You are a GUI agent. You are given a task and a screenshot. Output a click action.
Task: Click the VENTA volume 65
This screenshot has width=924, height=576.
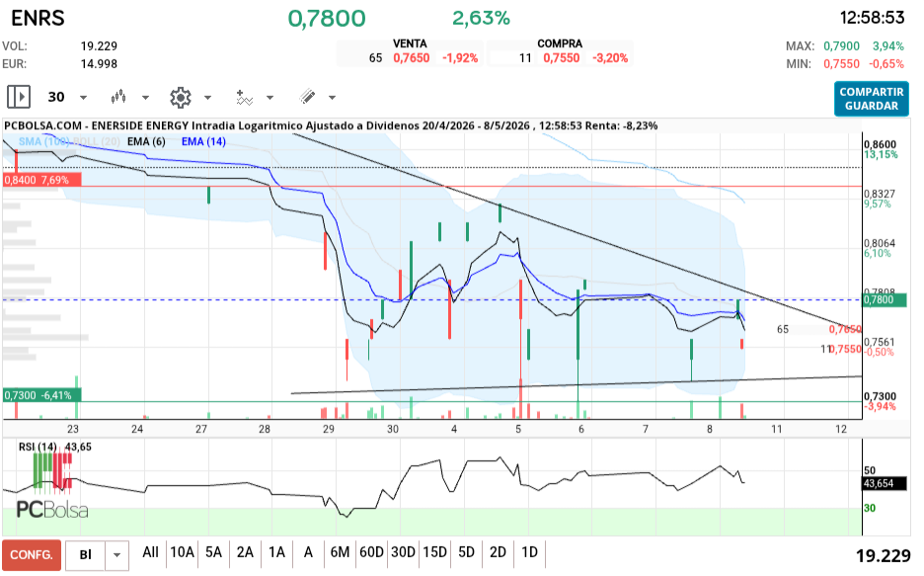375,58
